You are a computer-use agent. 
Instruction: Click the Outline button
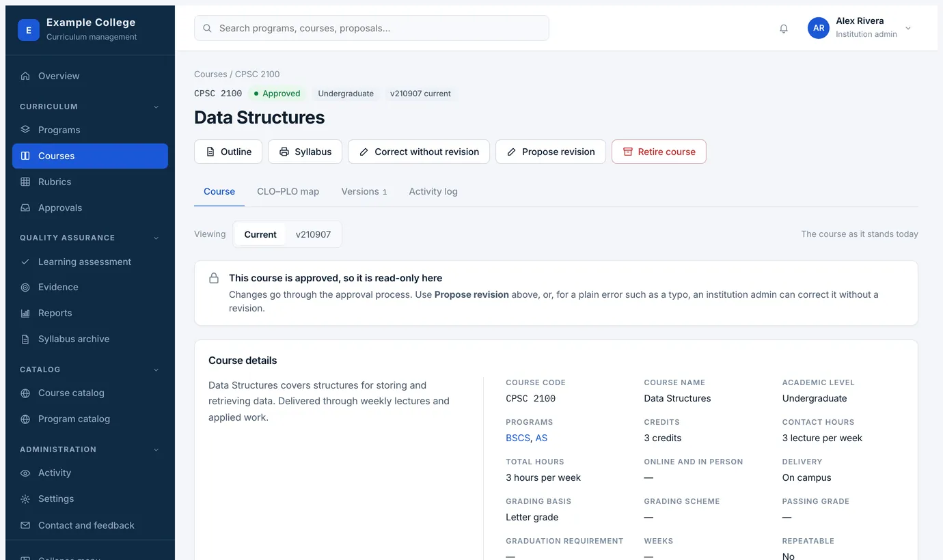coord(228,152)
